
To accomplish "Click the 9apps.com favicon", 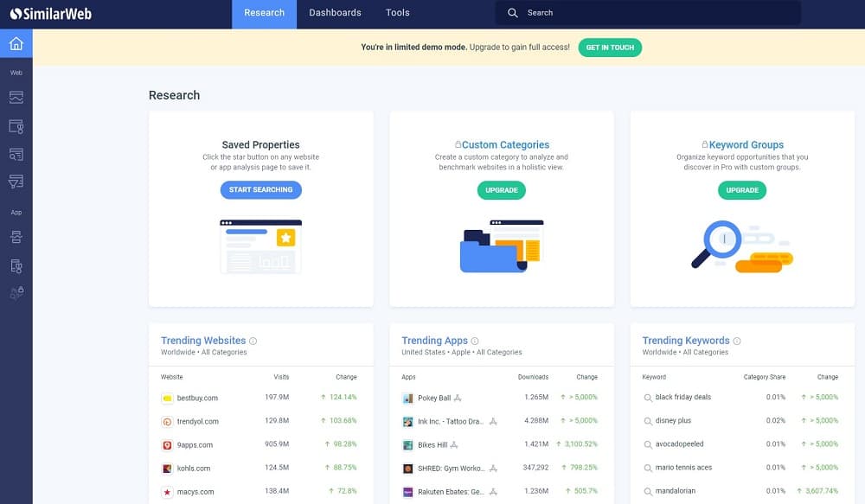I will click(167, 445).
